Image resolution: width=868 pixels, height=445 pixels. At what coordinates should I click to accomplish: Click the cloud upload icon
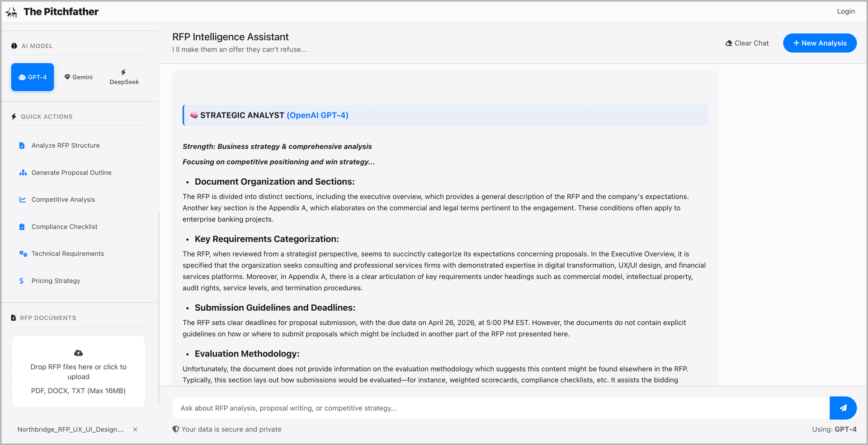point(78,353)
